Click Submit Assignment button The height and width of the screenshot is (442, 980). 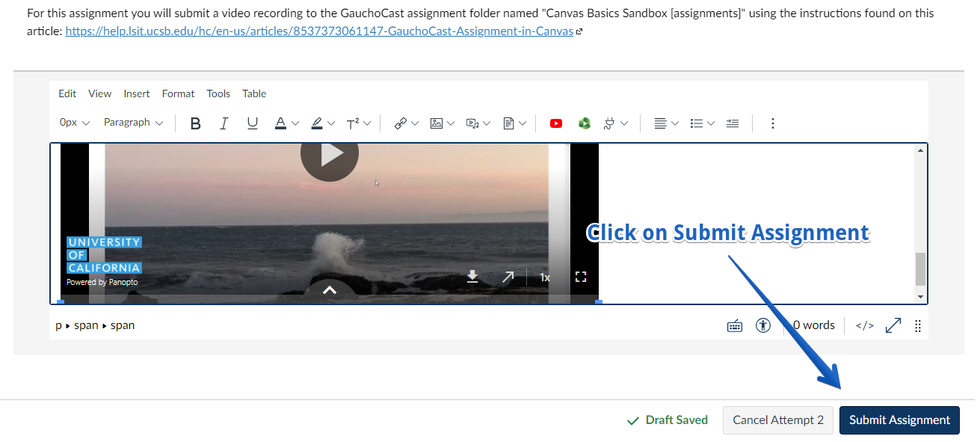[899, 420]
